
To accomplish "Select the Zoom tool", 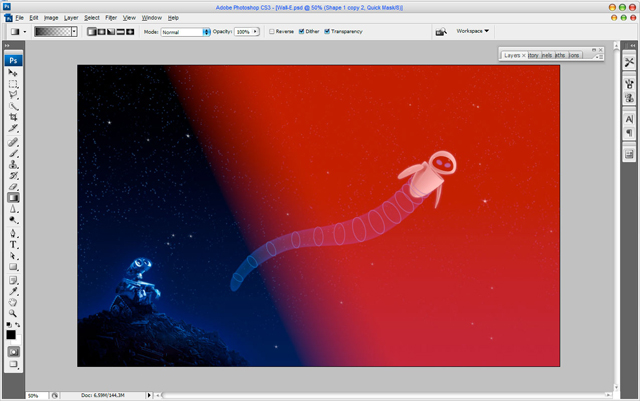I will pos(13,314).
